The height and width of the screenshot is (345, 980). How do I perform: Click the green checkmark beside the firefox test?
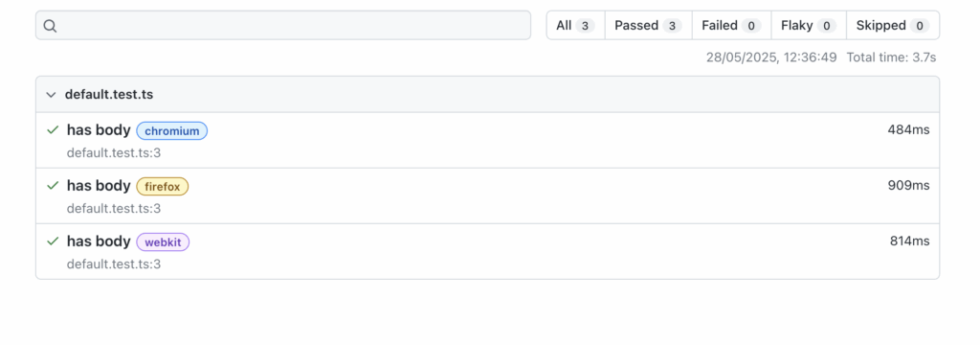53,186
